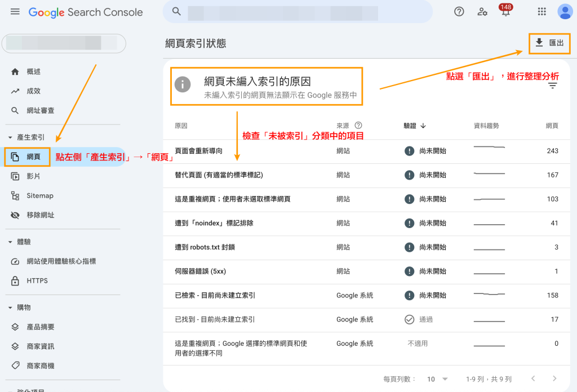This screenshot has width=577, height=392.
Task: Open rows per page dropdown
Action: coord(437,379)
